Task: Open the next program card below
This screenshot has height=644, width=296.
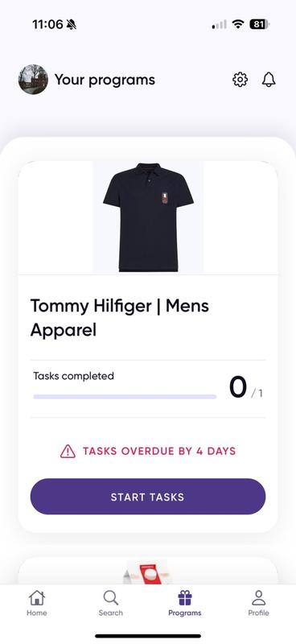Action: pyautogui.click(x=148, y=572)
